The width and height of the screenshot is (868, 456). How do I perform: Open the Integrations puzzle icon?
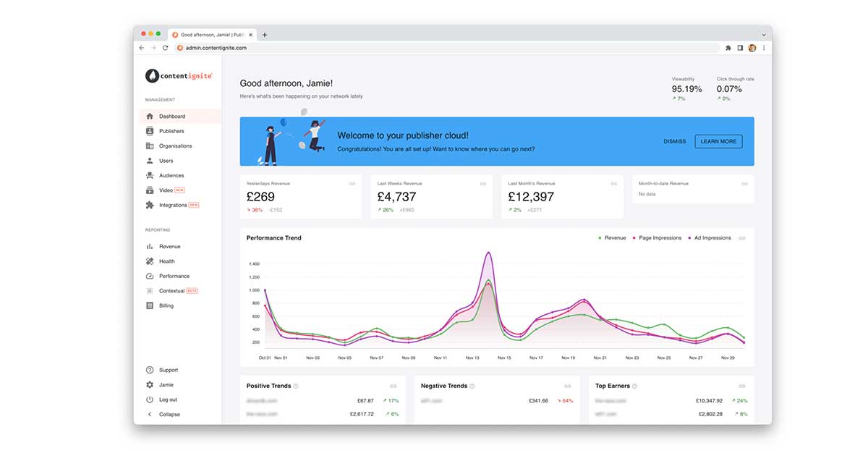coord(150,205)
